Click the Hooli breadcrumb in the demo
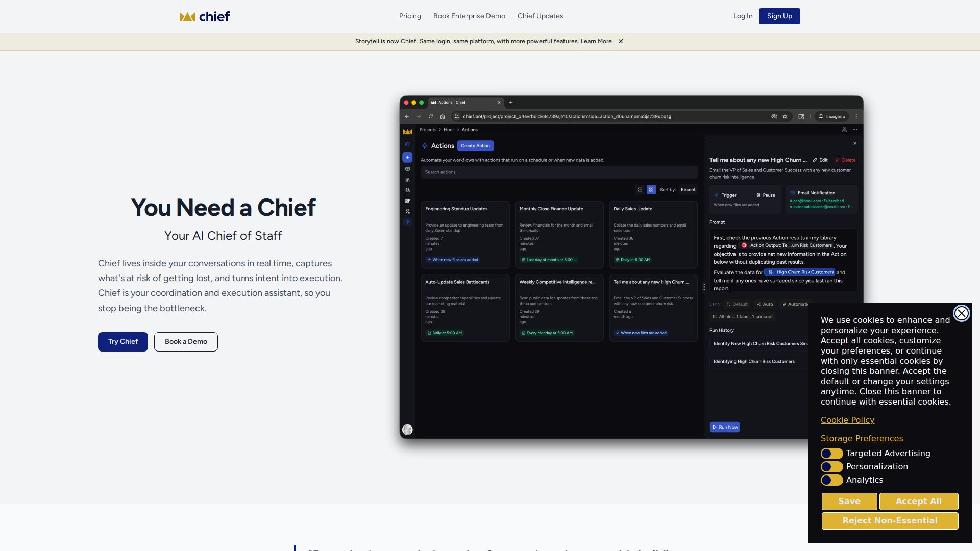The width and height of the screenshot is (980, 551). coord(449,130)
